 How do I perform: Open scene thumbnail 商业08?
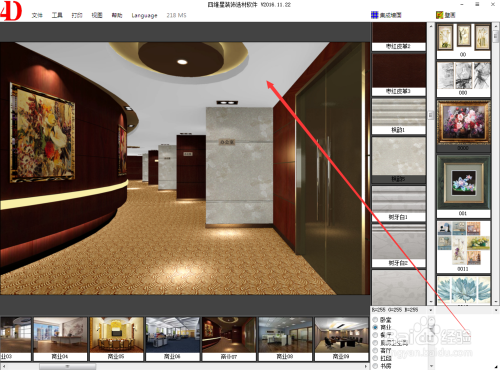285,339
